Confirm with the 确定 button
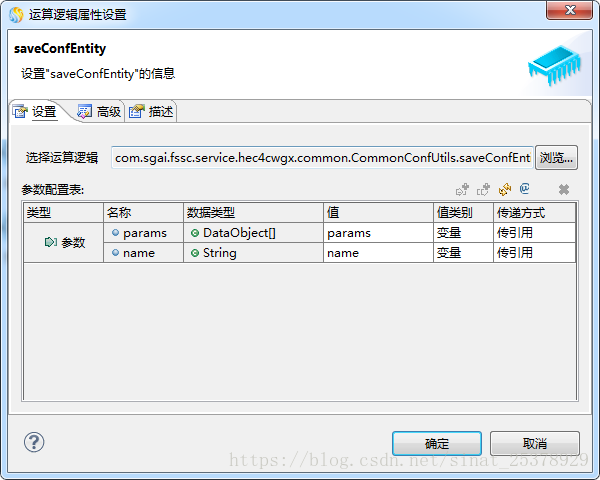This screenshot has width=600, height=480. coord(437,443)
